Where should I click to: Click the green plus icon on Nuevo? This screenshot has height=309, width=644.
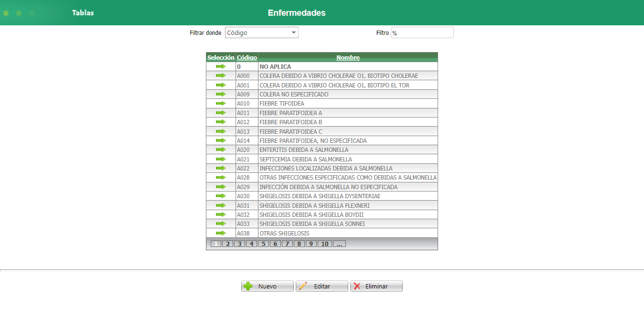248,286
